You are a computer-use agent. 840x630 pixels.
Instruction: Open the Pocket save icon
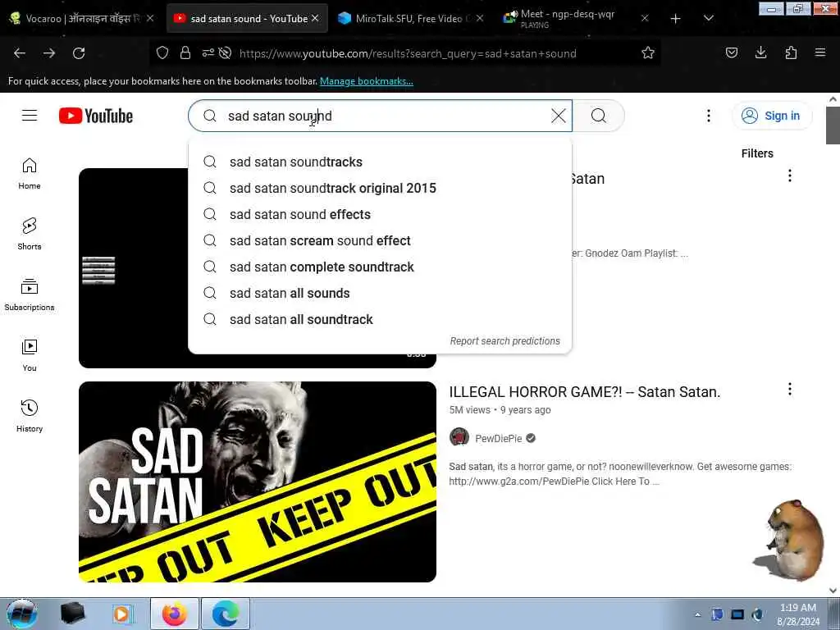pyautogui.click(x=731, y=52)
